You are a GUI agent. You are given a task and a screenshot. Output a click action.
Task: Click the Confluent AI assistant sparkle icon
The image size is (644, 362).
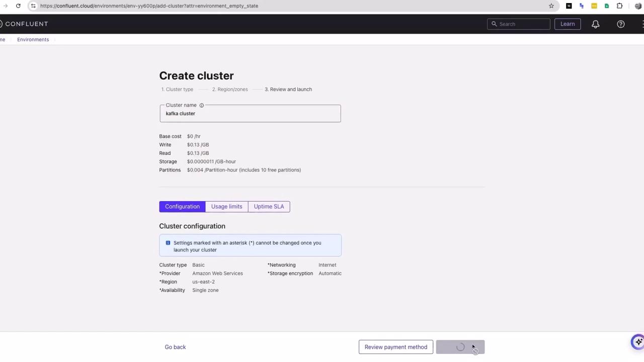click(638, 342)
